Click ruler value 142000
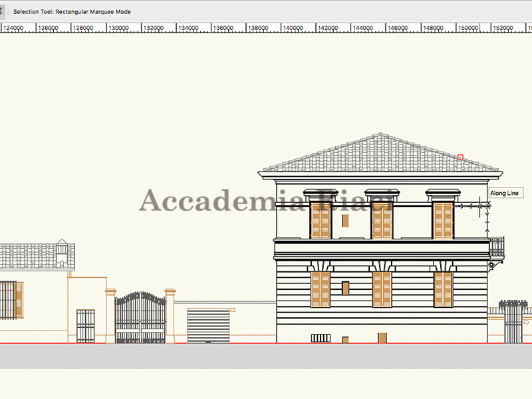The height and width of the screenshot is (399, 532). 328,28
